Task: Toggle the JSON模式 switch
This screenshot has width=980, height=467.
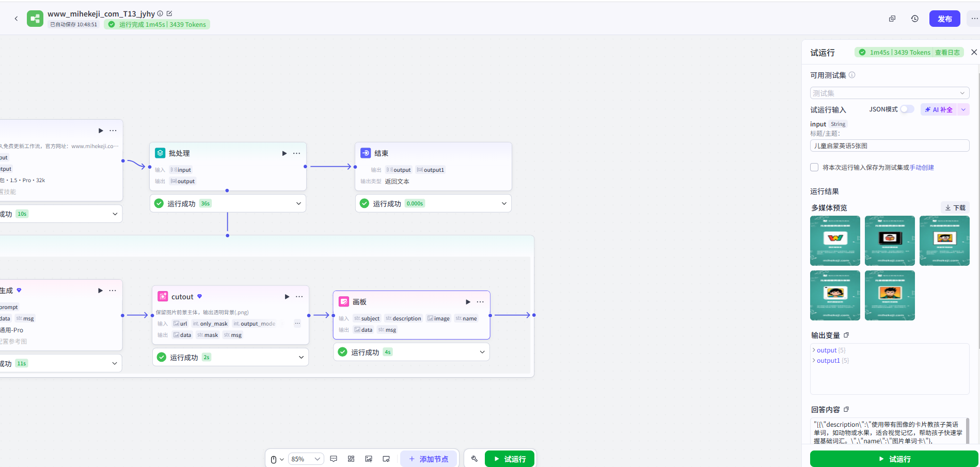Action: click(907, 109)
